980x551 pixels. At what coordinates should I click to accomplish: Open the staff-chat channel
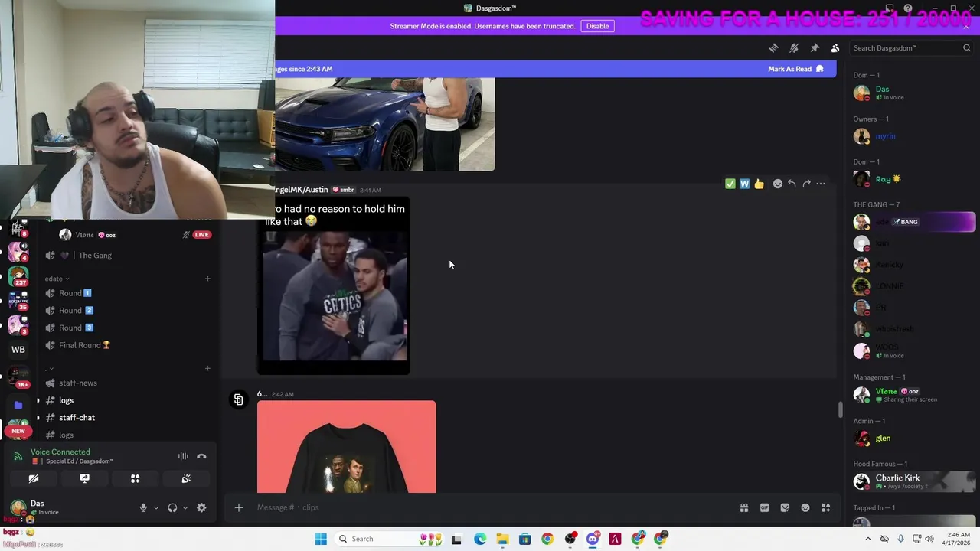77,418
